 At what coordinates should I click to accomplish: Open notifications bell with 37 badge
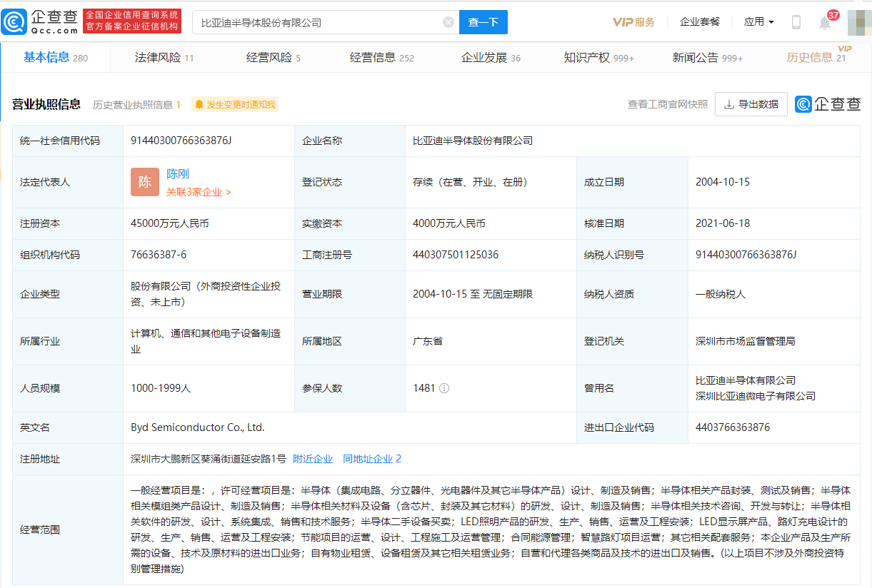click(826, 21)
